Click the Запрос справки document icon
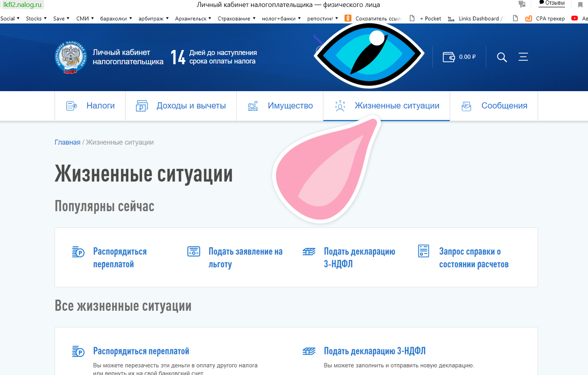This screenshot has height=375, width=588. pos(423,251)
